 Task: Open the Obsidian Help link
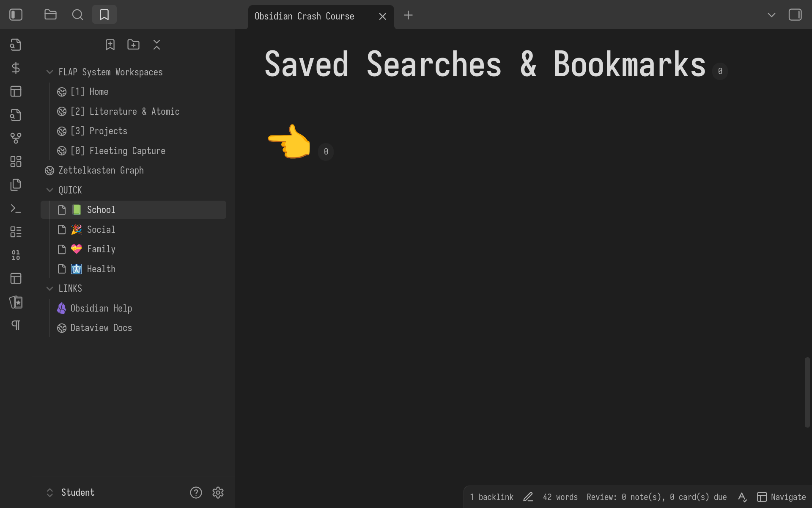tap(134, 308)
